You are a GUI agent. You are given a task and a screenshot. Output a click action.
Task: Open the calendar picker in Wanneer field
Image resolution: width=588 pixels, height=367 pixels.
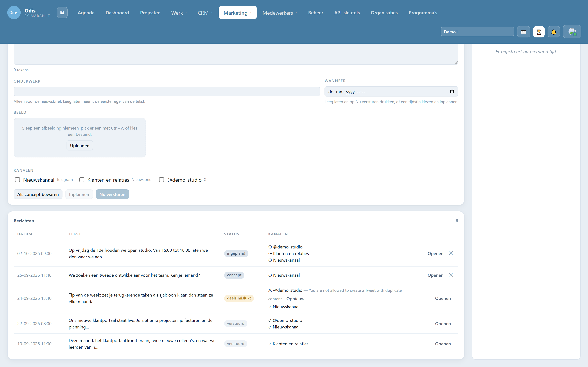[x=452, y=92]
